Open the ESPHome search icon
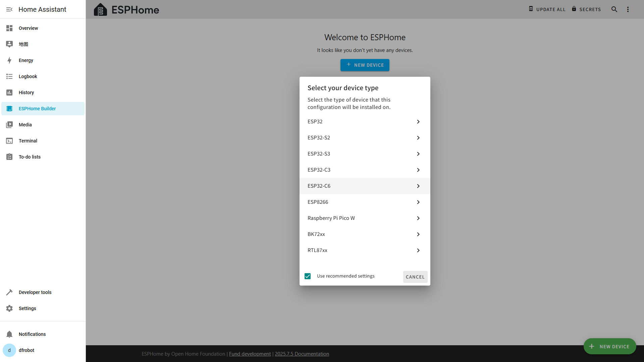 tap(614, 9)
